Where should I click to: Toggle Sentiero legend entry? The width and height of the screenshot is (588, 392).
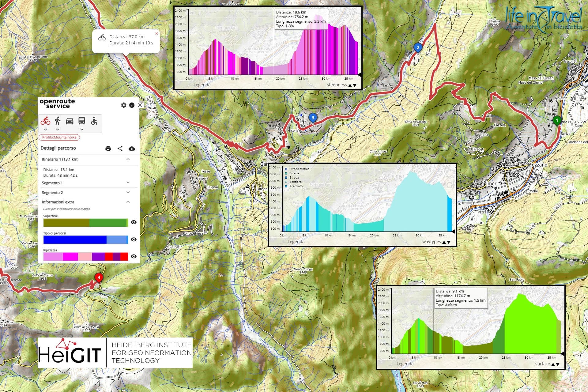point(293,182)
